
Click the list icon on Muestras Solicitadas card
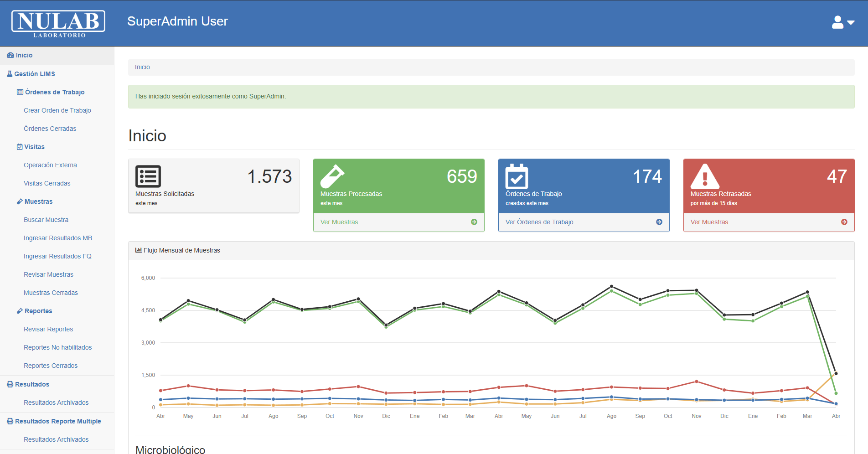tap(148, 176)
